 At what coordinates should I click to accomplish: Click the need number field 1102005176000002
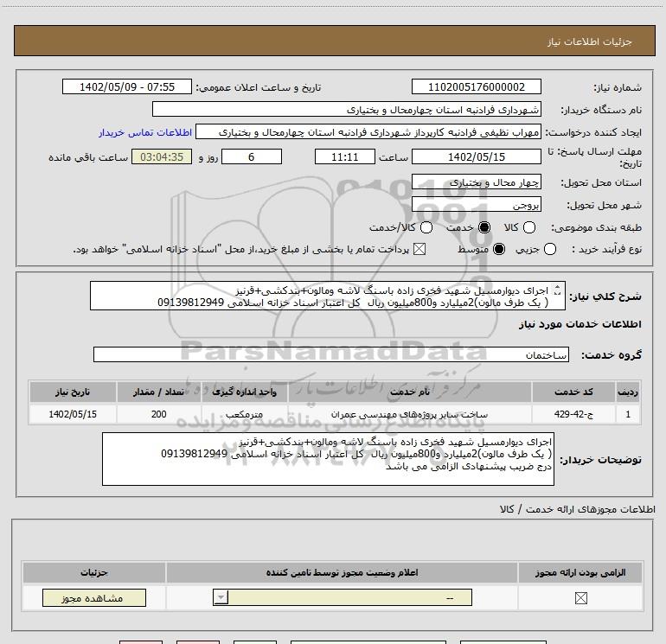click(x=476, y=86)
